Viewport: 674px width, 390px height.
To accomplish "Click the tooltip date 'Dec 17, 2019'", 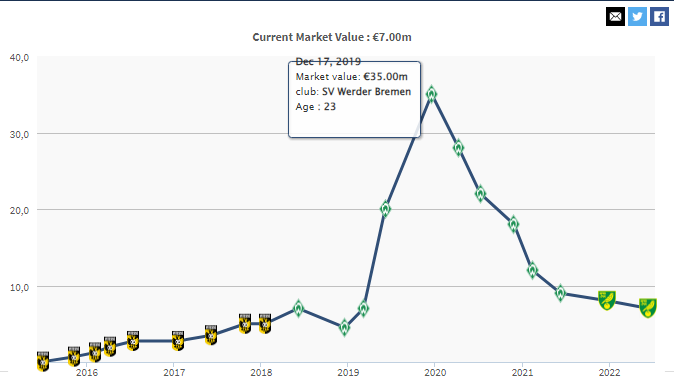I will tap(328, 61).
